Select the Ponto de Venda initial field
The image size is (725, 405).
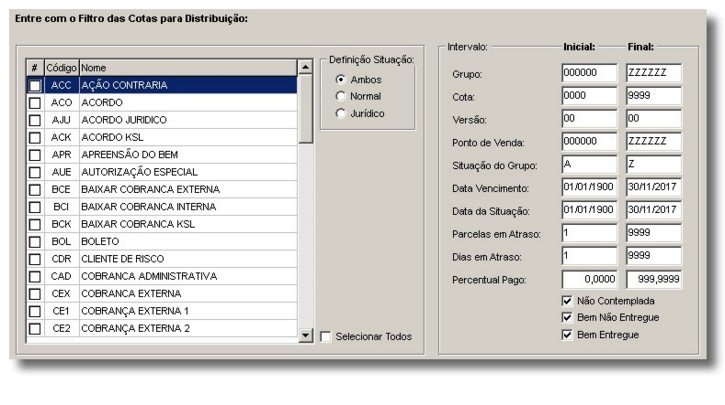click(589, 141)
